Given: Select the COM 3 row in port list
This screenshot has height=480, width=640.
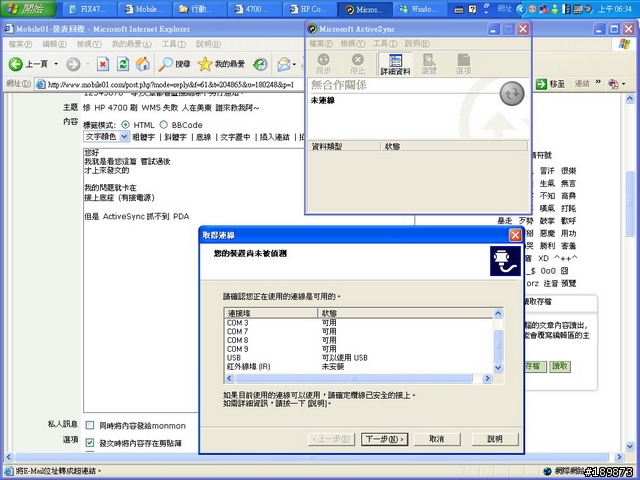Looking at the screenshot, I should click(359, 322).
